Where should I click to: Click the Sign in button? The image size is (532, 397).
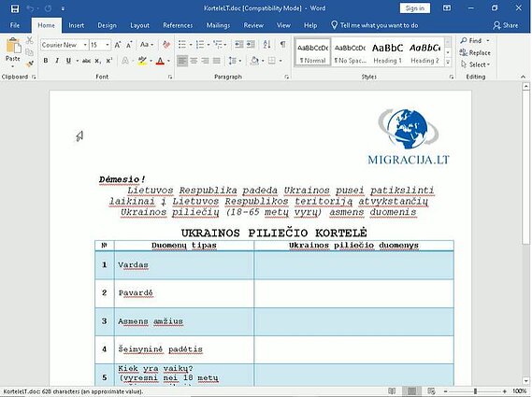click(x=414, y=8)
